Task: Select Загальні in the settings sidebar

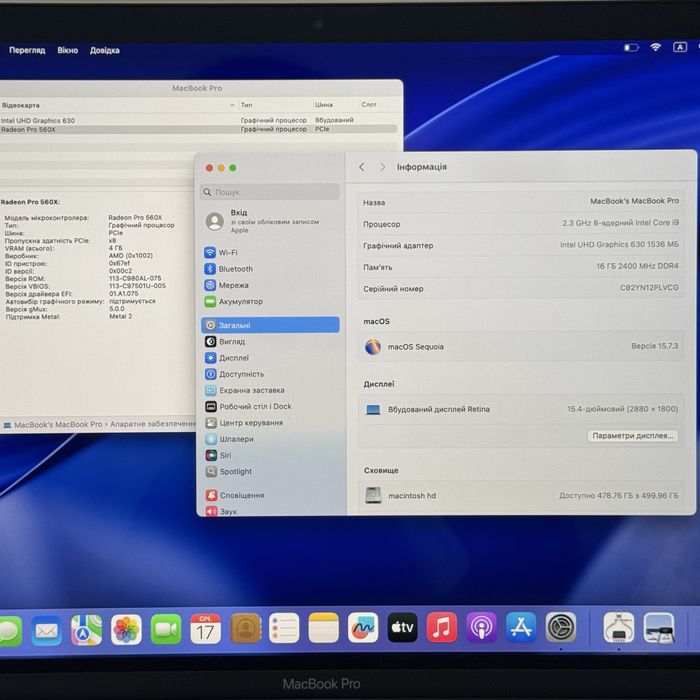Action: (270, 325)
